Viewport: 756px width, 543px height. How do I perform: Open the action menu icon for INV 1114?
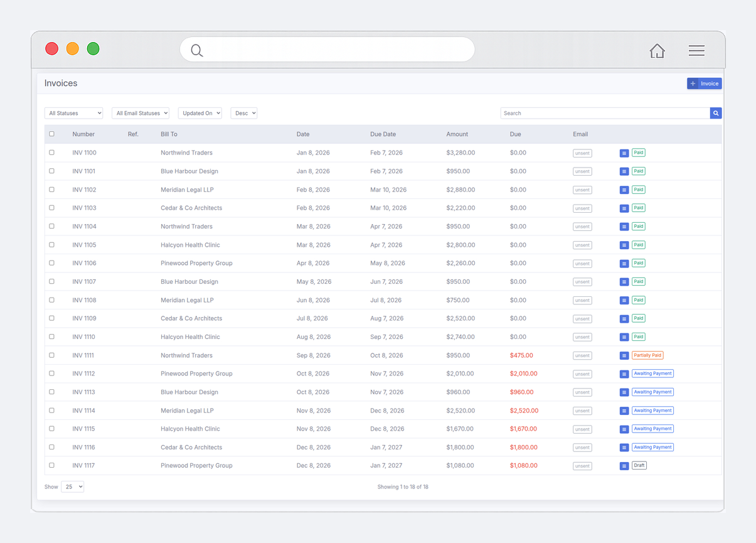point(624,411)
